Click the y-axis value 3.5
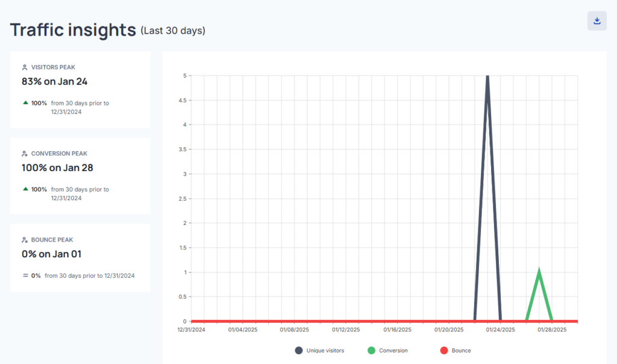 coord(183,149)
